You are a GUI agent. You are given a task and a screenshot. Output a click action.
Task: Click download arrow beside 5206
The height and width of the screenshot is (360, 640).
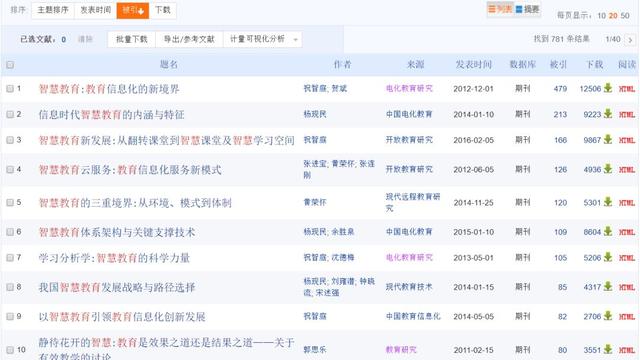pyautogui.click(x=608, y=257)
